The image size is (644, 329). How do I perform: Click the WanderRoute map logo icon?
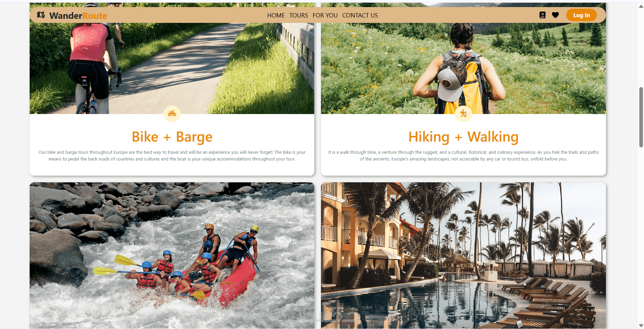tap(41, 15)
